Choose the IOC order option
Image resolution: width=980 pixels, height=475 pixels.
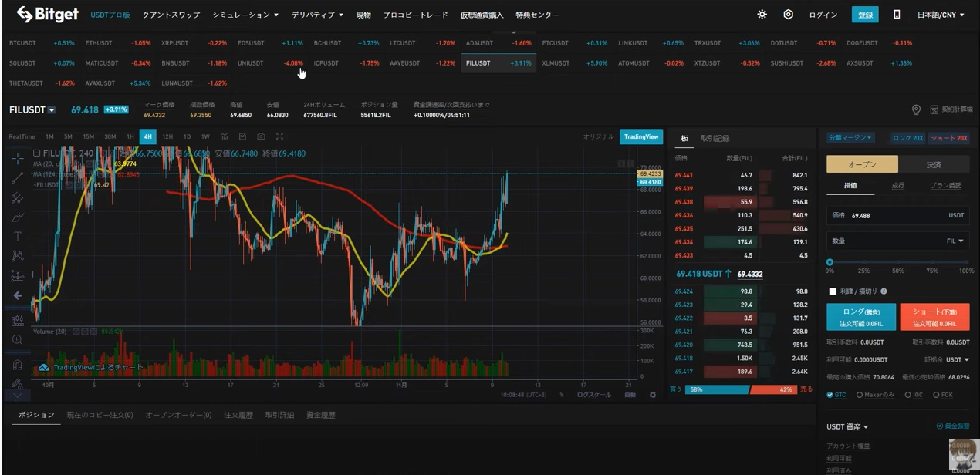(904, 395)
